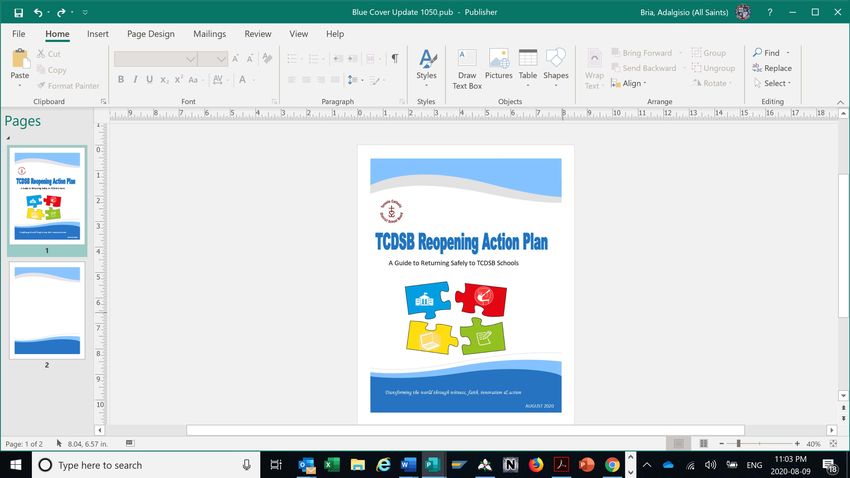Expand the Paste options arrow

click(x=20, y=86)
